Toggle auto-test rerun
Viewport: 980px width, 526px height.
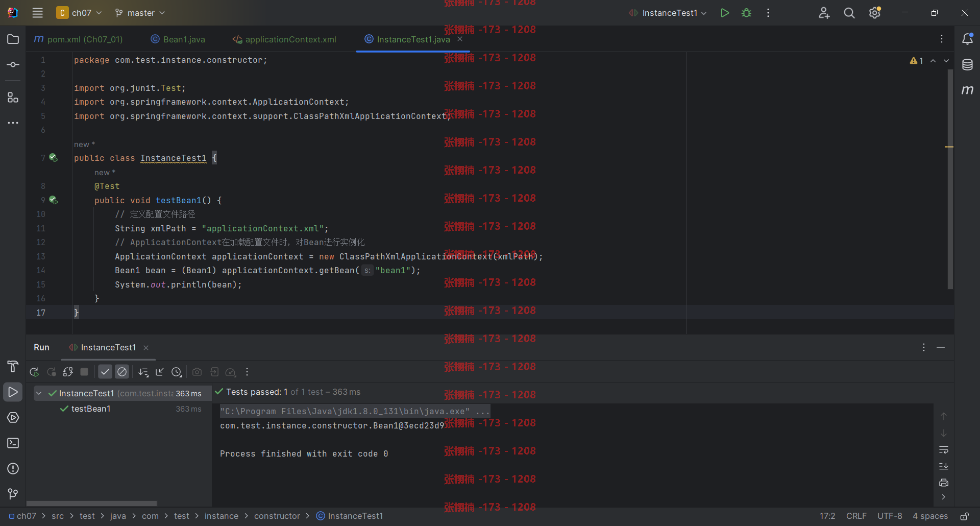click(x=68, y=372)
